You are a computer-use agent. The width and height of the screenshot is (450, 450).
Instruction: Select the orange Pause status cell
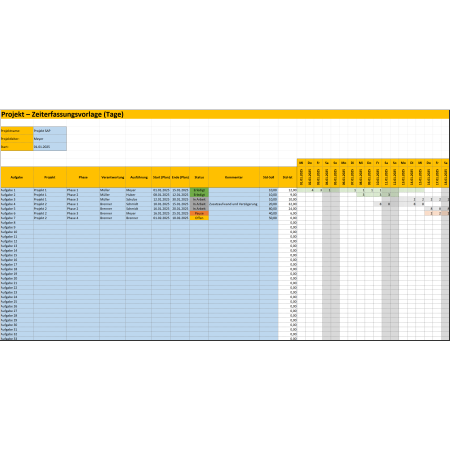(x=199, y=213)
